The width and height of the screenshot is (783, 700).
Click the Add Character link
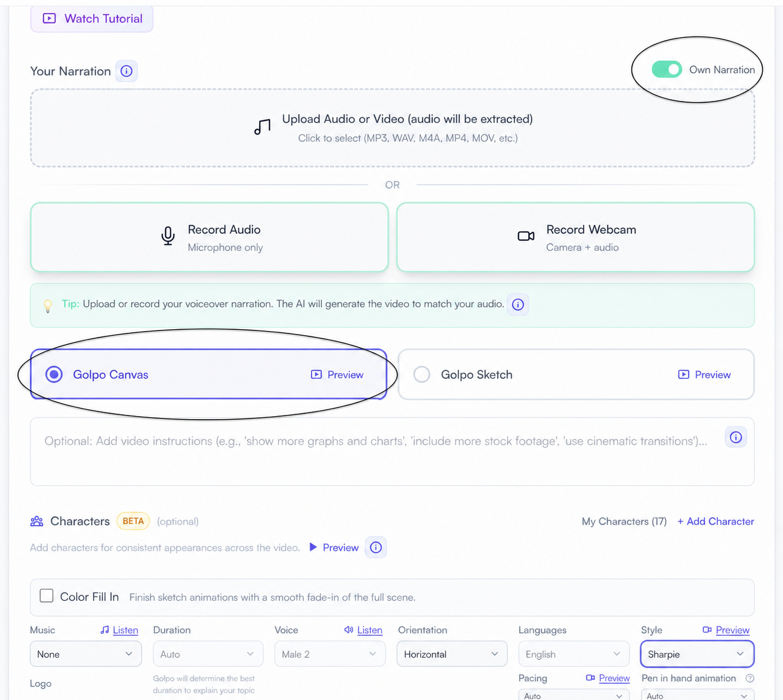pyautogui.click(x=716, y=521)
